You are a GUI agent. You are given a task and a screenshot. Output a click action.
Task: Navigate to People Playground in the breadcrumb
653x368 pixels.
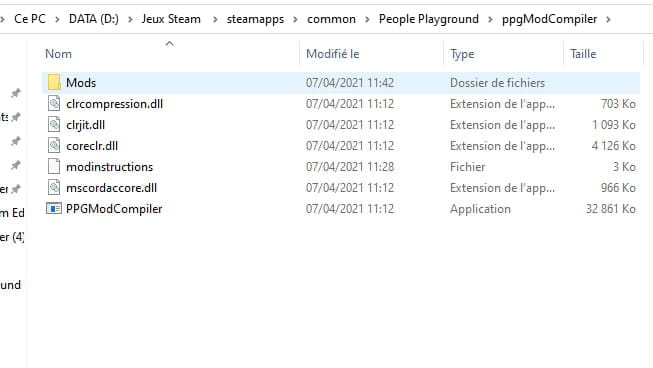(x=429, y=19)
